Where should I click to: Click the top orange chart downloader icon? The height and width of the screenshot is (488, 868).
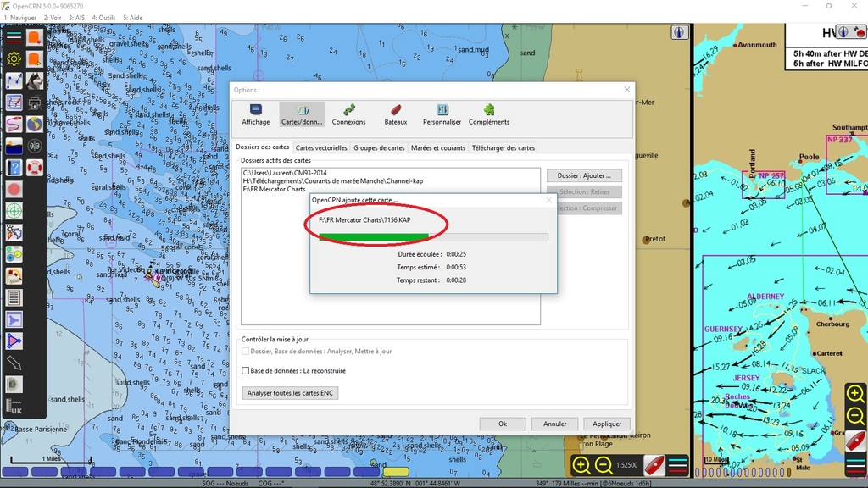[x=34, y=37]
